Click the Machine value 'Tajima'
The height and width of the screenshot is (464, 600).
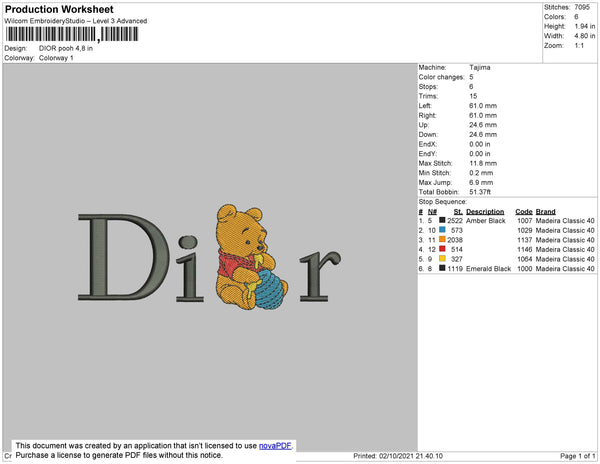[480, 67]
